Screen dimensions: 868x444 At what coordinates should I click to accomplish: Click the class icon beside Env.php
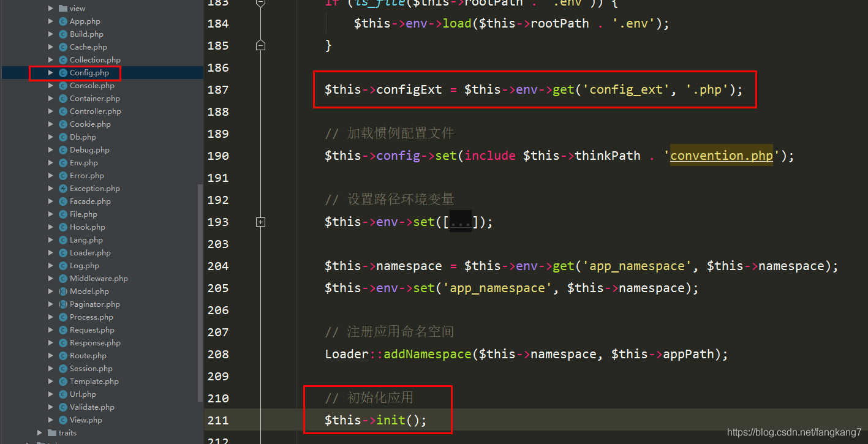[62, 163]
